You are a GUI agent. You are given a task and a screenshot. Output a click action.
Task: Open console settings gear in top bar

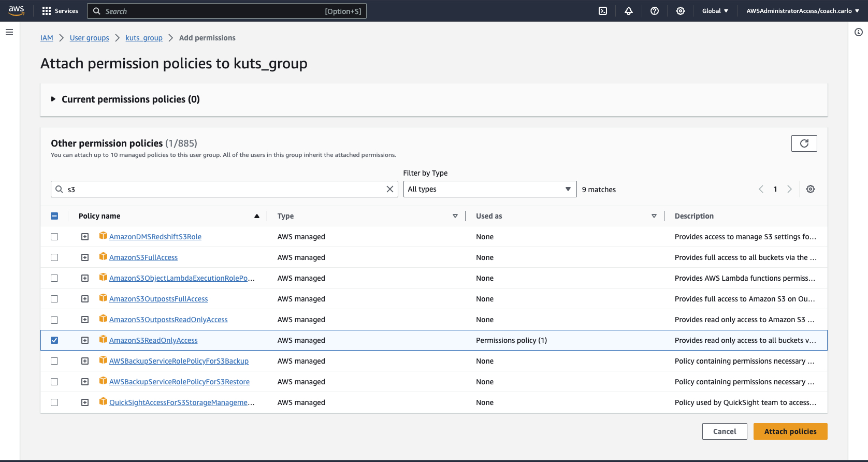(681, 11)
